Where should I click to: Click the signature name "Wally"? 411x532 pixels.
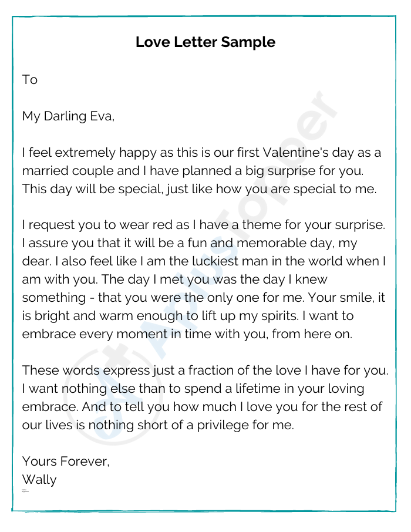(39, 480)
